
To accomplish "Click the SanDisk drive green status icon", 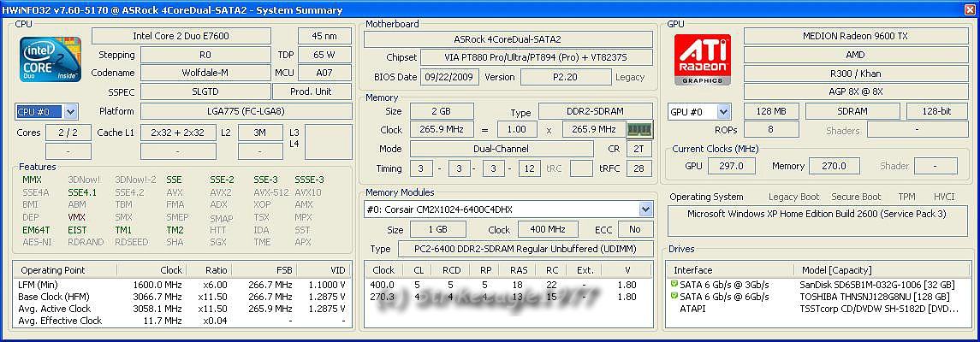I will click(x=674, y=285).
